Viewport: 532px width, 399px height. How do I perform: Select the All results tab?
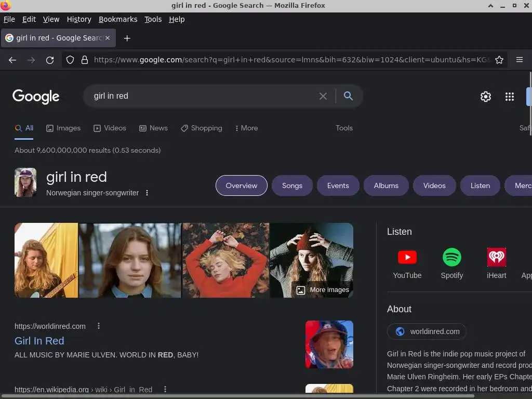click(x=24, y=128)
